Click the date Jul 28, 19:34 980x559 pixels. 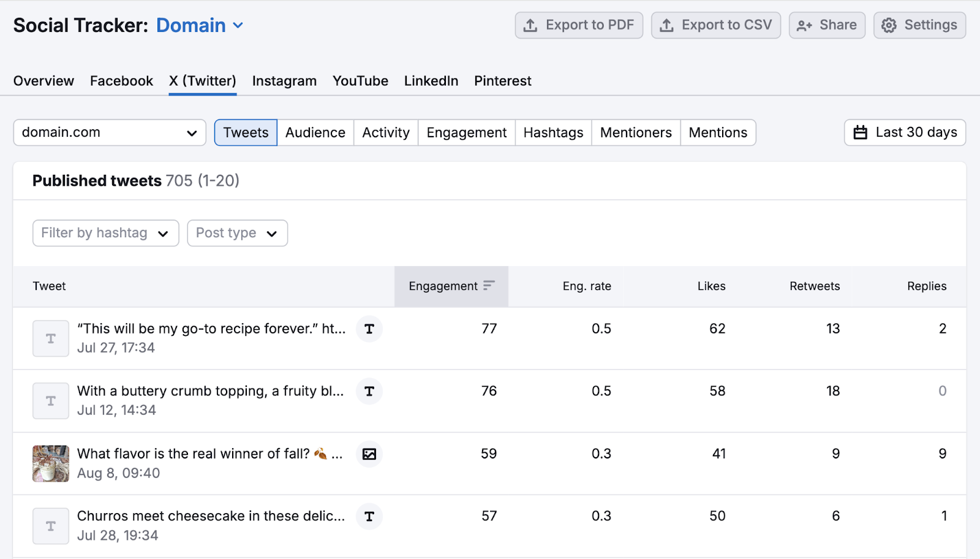pos(118,536)
